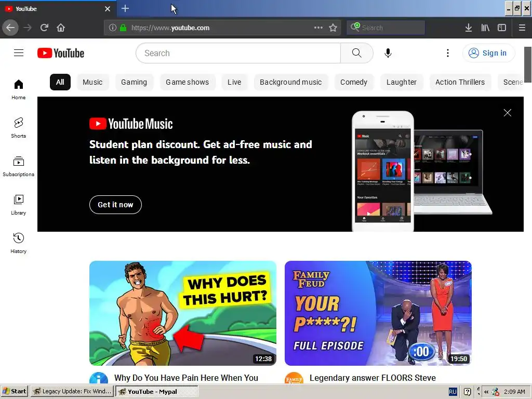Click the Get it now button
This screenshot has height=399, width=532.
point(115,205)
